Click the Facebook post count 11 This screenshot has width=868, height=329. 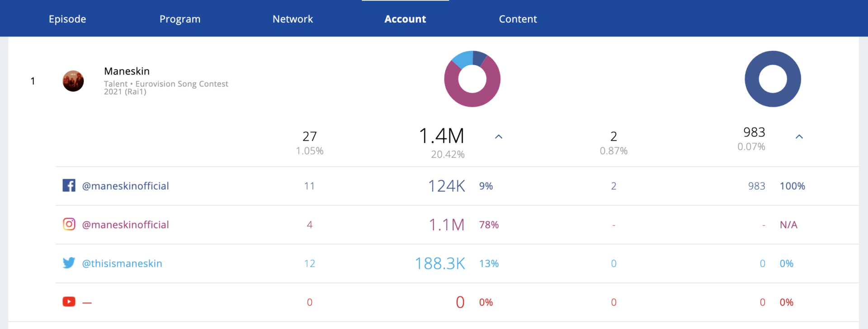point(309,186)
